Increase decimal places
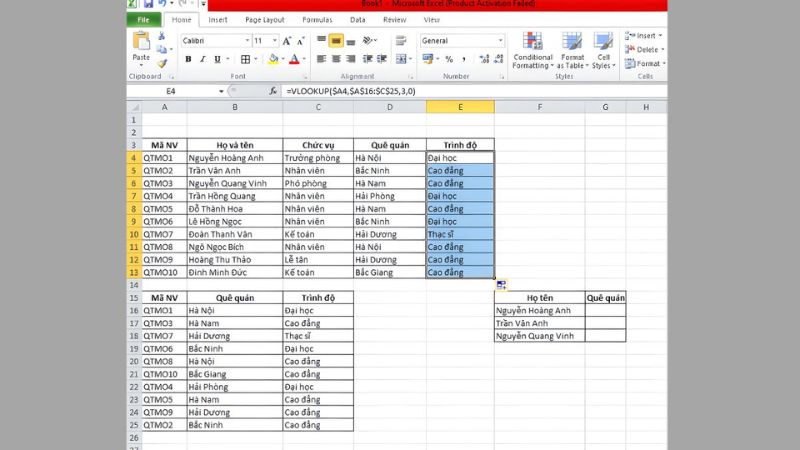The image size is (800, 450). click(x=484, y=59)
